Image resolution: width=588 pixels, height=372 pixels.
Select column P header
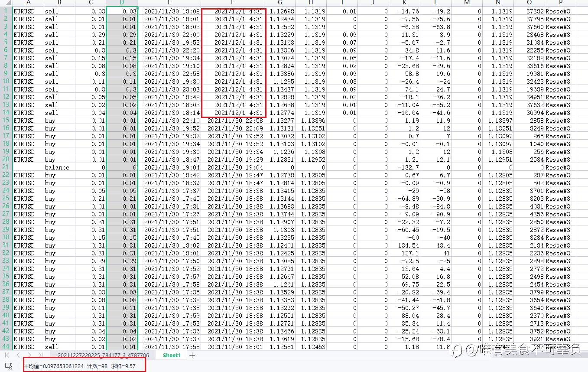(x=561, y=3)
